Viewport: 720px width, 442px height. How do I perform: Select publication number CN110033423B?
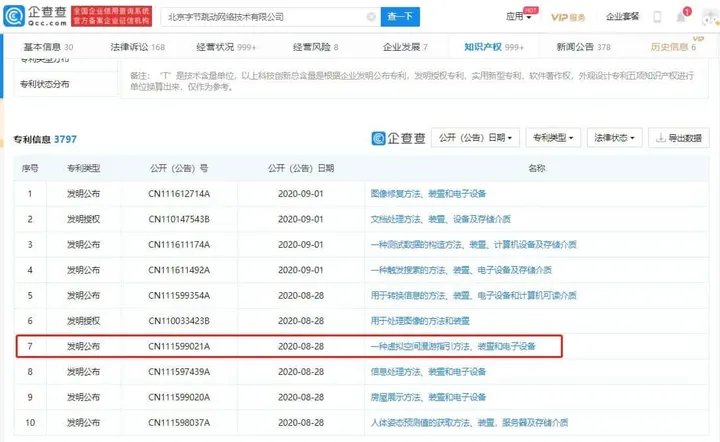(179, 321)
